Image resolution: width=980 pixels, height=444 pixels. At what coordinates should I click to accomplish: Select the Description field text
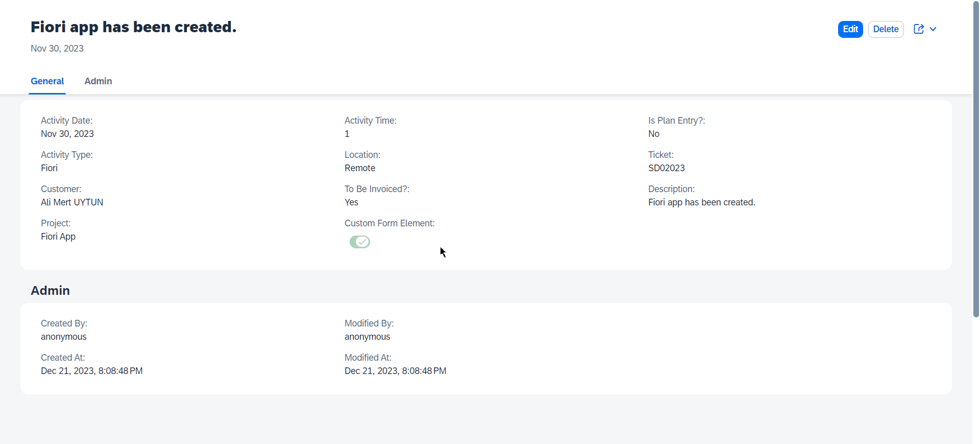[701, 202]
